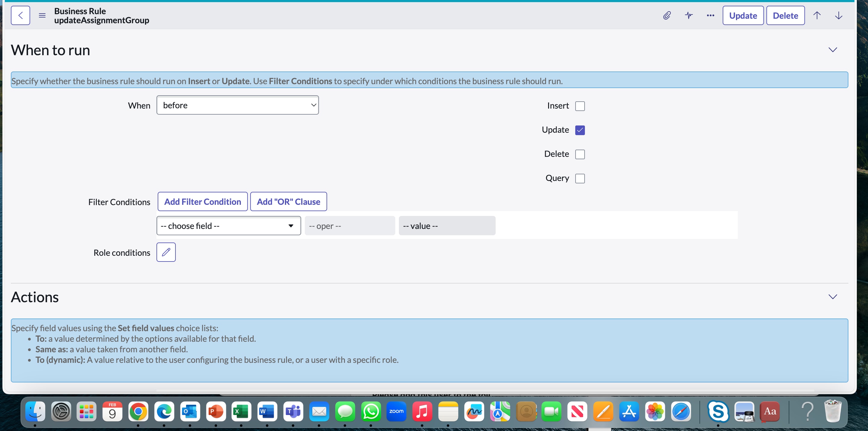Disable the Update checkbox
This screenshot has width=868, height=431.
580,130
